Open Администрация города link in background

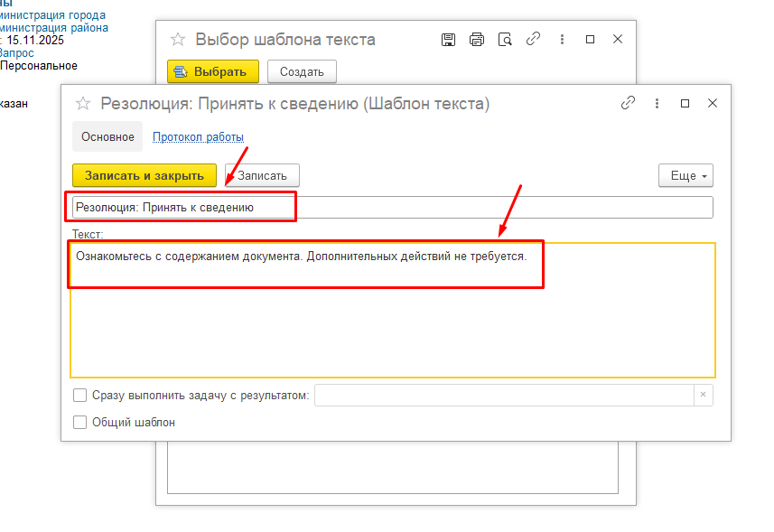(x=52, y=15)
